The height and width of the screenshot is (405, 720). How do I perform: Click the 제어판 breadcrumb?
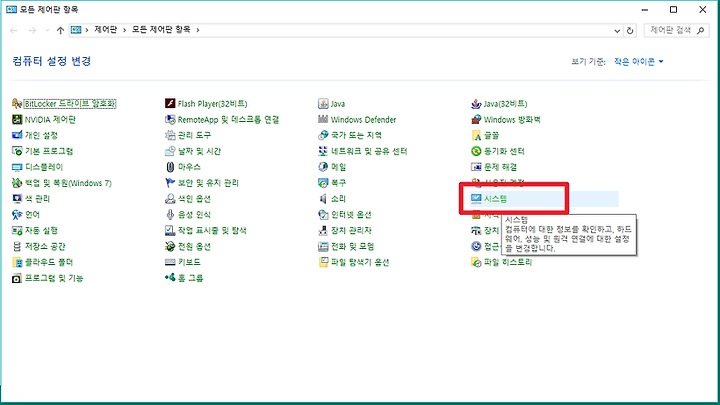pyautogui.click(x=106, y=30)
